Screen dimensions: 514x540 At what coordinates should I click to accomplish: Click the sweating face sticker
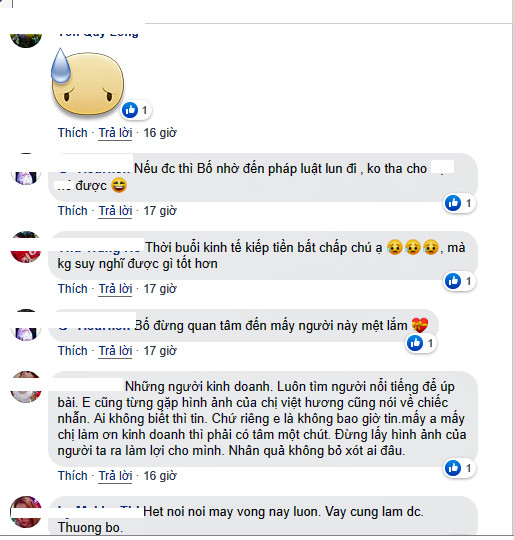click(87, 82)
